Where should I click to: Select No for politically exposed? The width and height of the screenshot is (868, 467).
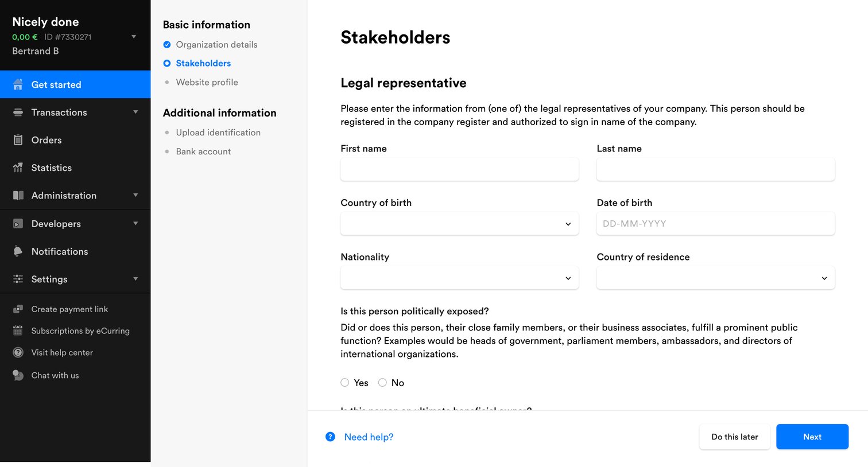click(x=382, y=383)
